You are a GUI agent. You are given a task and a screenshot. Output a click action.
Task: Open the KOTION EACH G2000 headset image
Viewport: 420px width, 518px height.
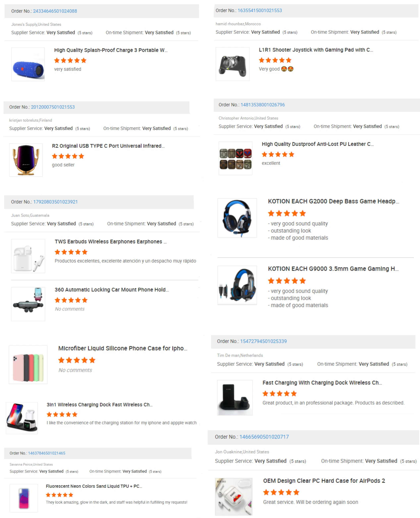pyautogui.click(x=237, y=218)
